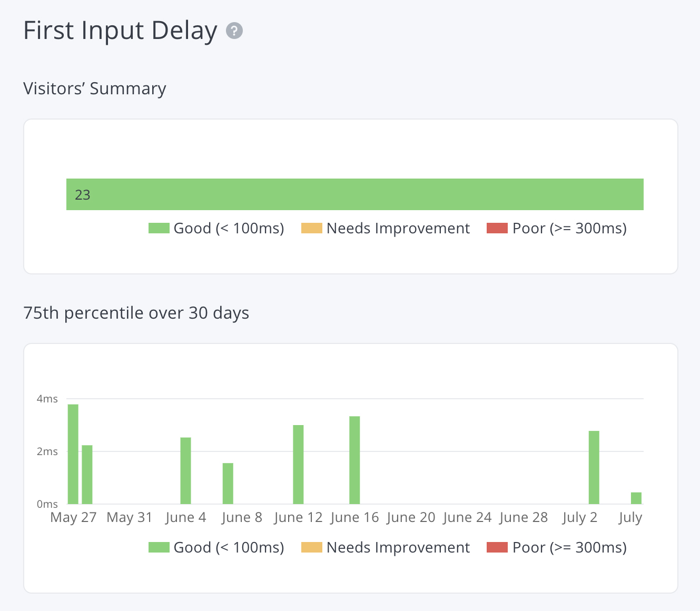Select the green Good swatch below the chart
Image resolution: width=700 pixels, height=611 pixels.
click(x=158, y=547)
